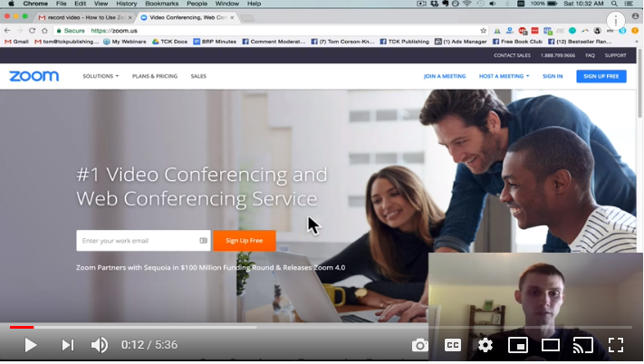Take a screenshot with camera icon
The height and width of the screenshot is (364, 644).
[x=419, y=345]
